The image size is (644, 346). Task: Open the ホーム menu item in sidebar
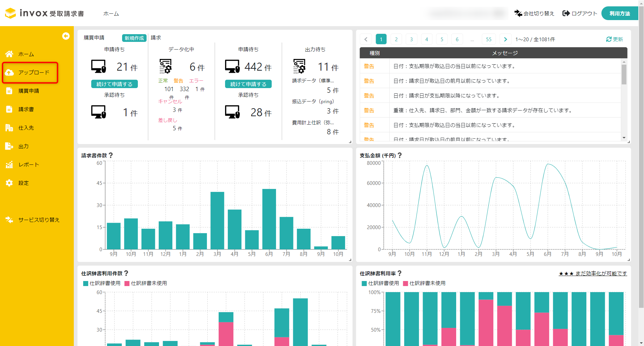26,54
